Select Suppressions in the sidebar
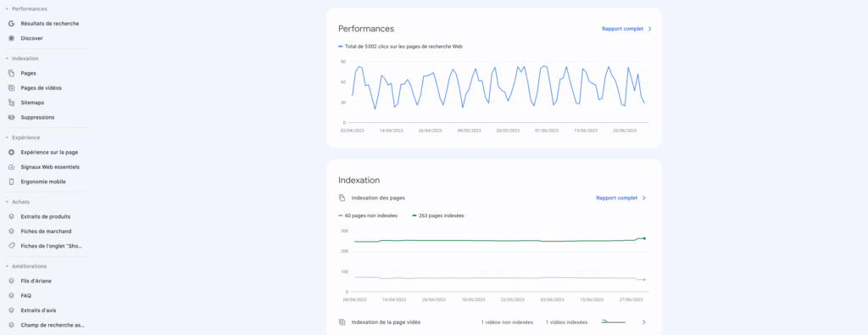This screenshot has height=335, width=868. point(37,117)
